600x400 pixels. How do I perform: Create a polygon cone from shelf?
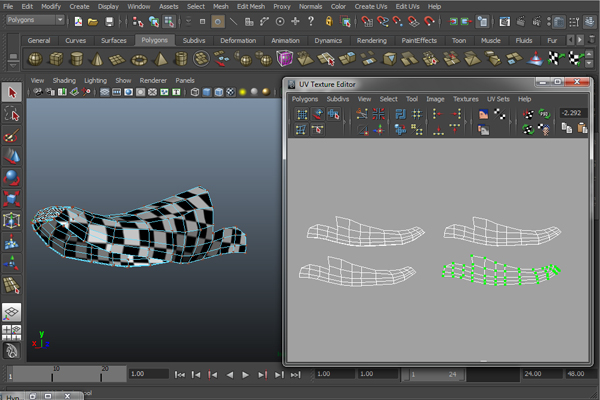[97, 59]
